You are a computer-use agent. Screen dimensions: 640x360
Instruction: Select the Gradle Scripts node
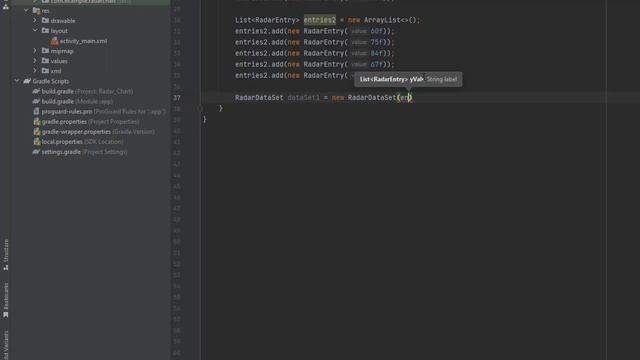click(51, 81)
